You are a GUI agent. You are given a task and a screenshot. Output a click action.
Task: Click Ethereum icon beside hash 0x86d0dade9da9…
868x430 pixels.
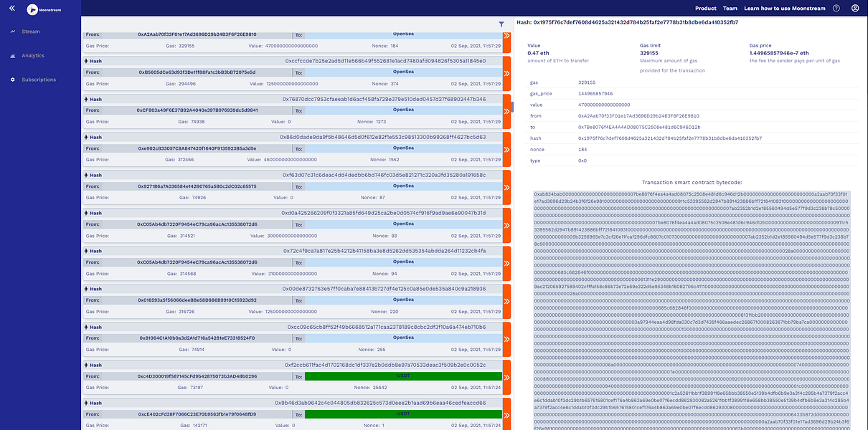click(87, 137)
